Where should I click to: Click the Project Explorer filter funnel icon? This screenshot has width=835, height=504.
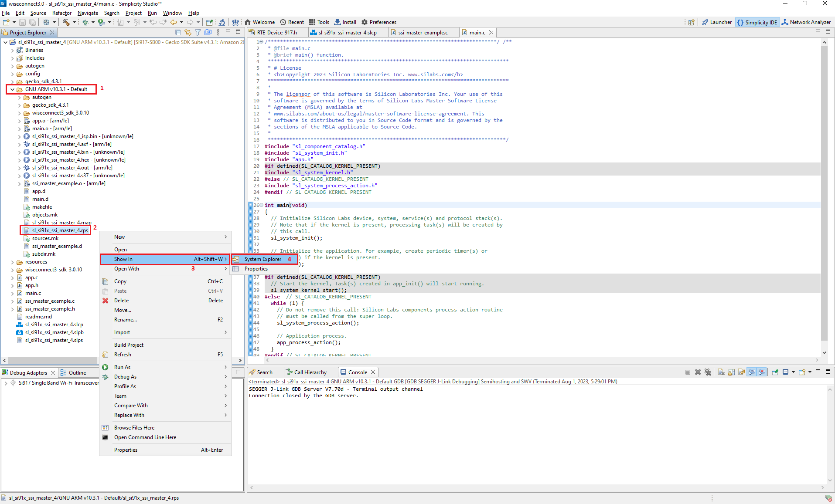pyautogui.click(x=198, y=32)
